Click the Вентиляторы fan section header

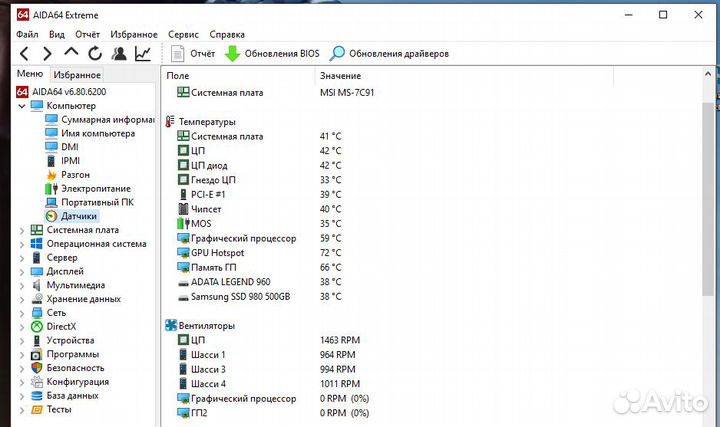(x=200, y=326)
